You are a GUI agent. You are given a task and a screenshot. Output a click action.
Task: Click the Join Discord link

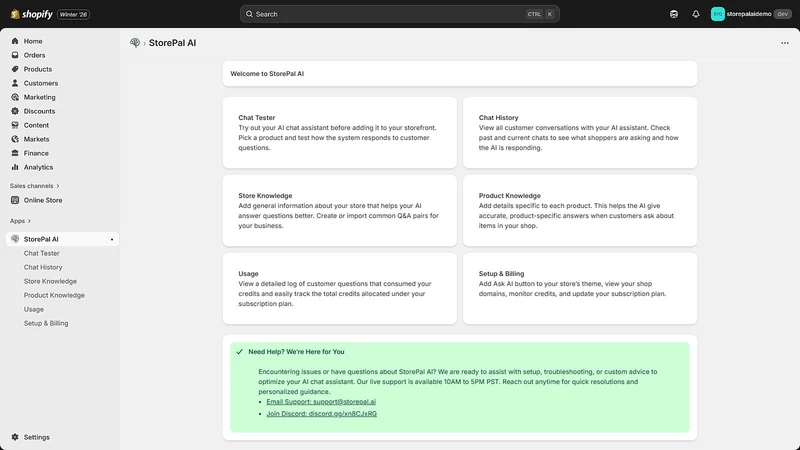(321, 414)
